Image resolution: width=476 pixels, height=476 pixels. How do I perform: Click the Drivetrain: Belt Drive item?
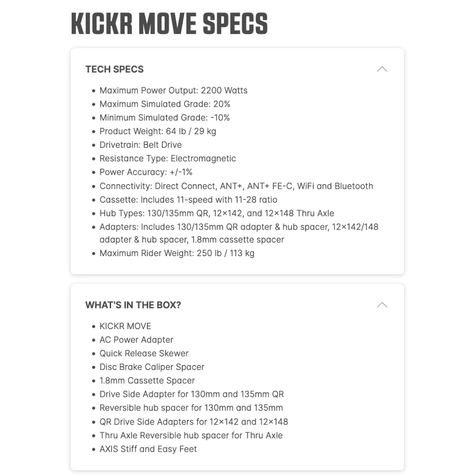tap(140, 145)
